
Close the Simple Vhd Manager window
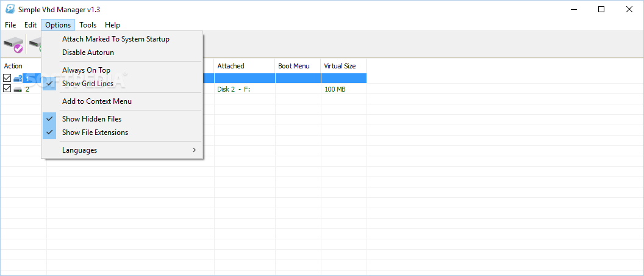click(x=629, y=9)
